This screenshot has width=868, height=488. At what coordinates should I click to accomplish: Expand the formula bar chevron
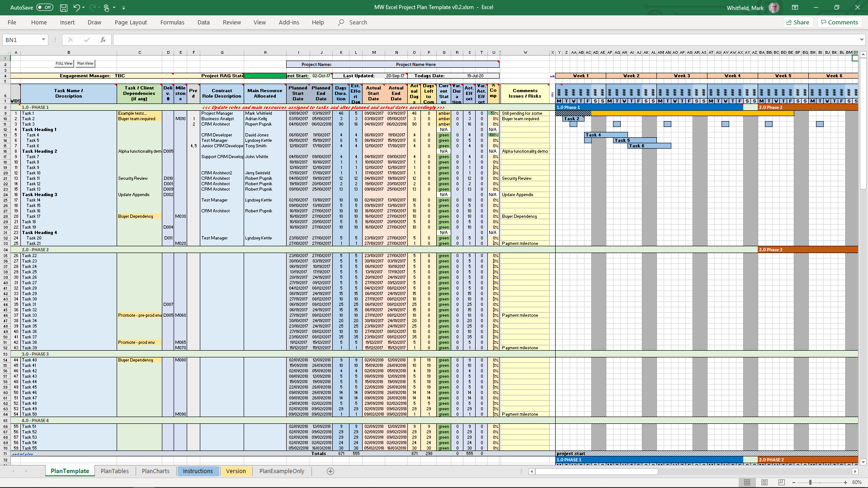862,40
